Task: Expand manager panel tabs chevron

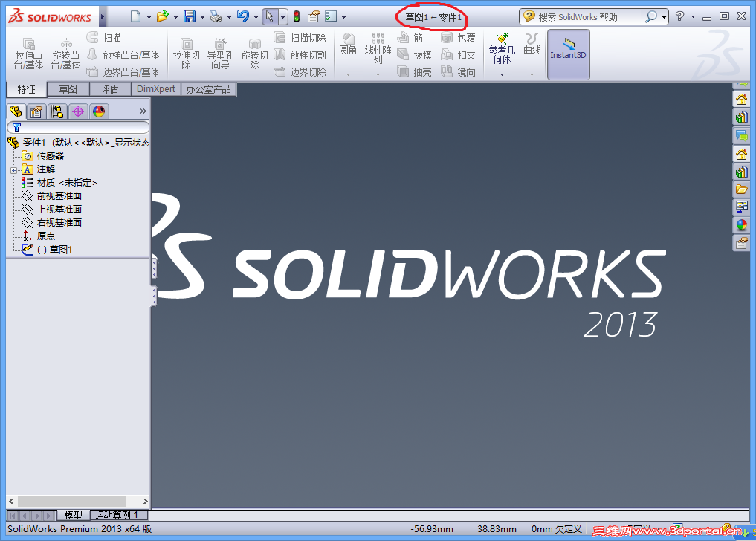Action: (x=143, y=111)
